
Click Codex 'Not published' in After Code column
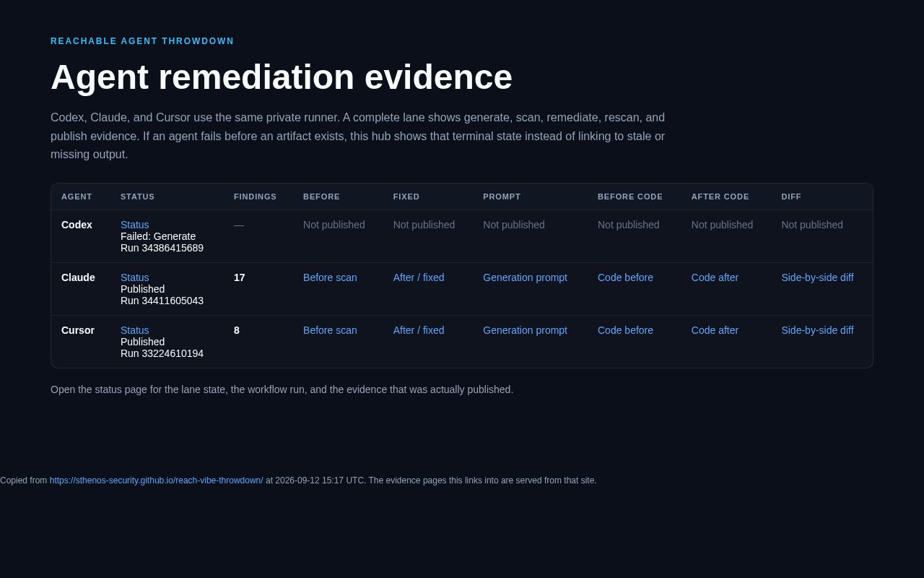[x=722, y=225]
